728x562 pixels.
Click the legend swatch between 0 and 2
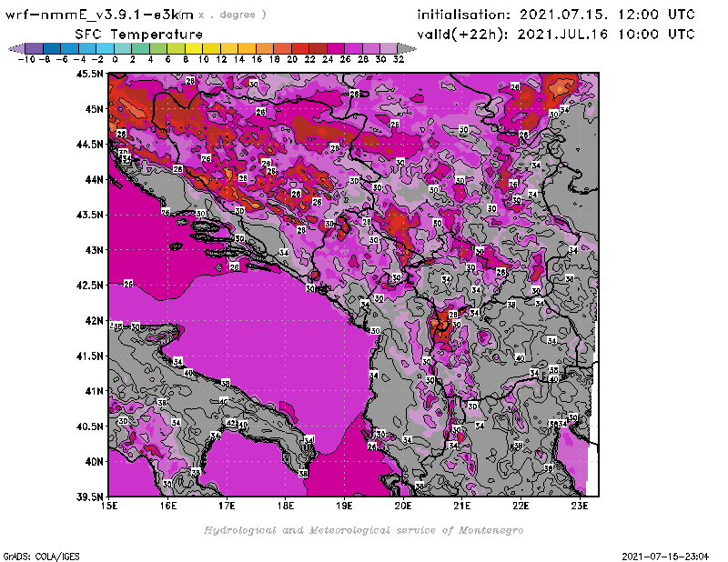click(123, 48)
